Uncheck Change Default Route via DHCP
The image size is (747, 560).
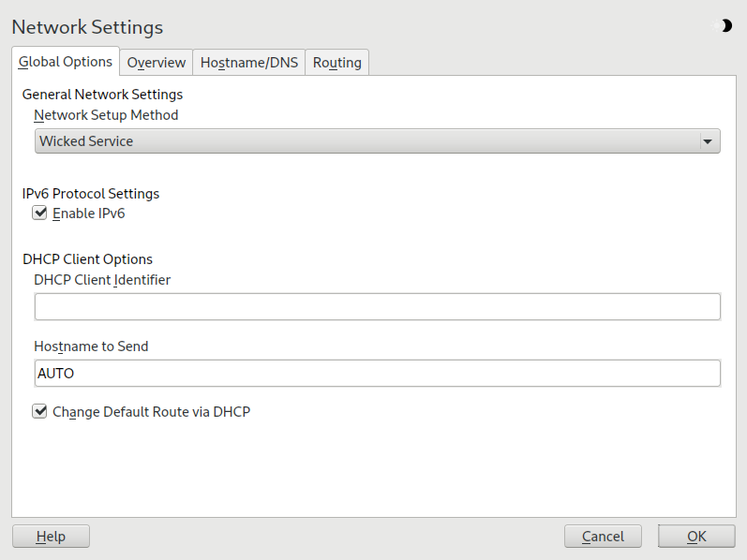coord(40,411)
